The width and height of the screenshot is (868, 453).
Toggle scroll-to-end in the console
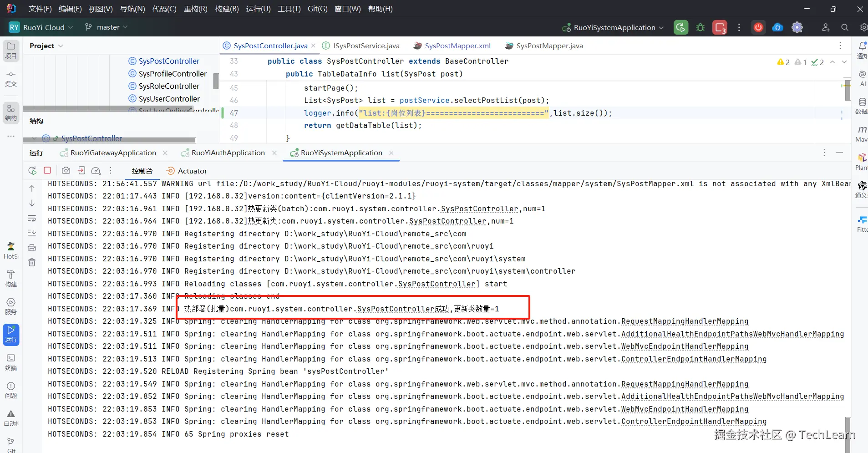pos(32,233)
